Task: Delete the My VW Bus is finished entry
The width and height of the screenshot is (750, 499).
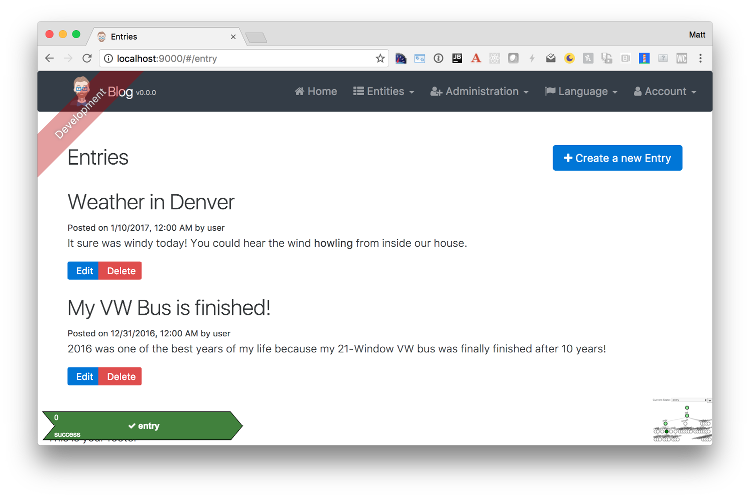Action: coord(121,377)
